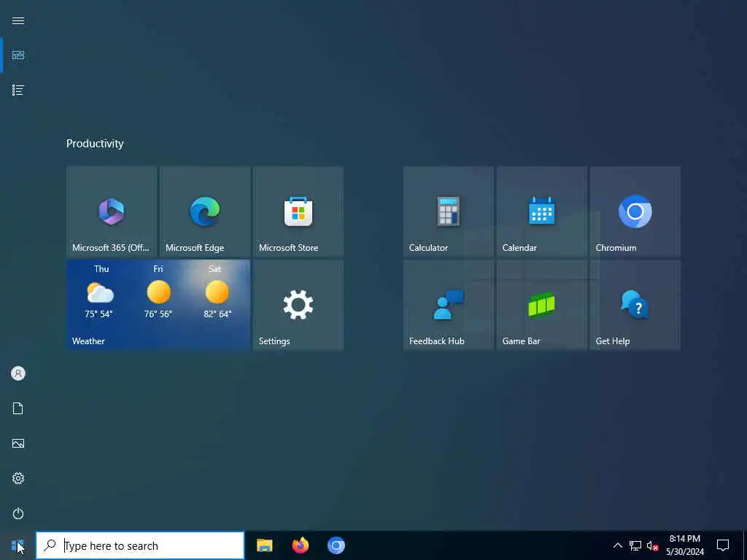
Task: Open the Action Center notifications icon
Action: coord(723,545)
